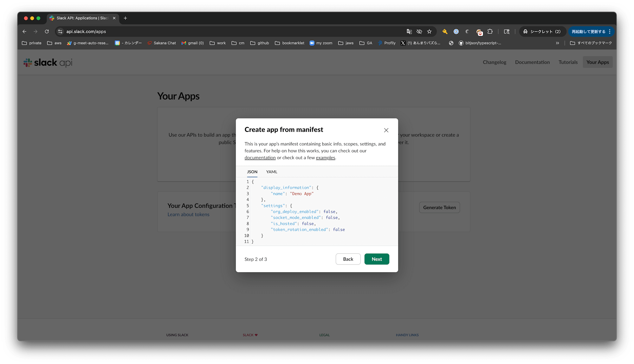Open the work bookmarks folder
Screen dimensions: 634x364
point(218,43)
